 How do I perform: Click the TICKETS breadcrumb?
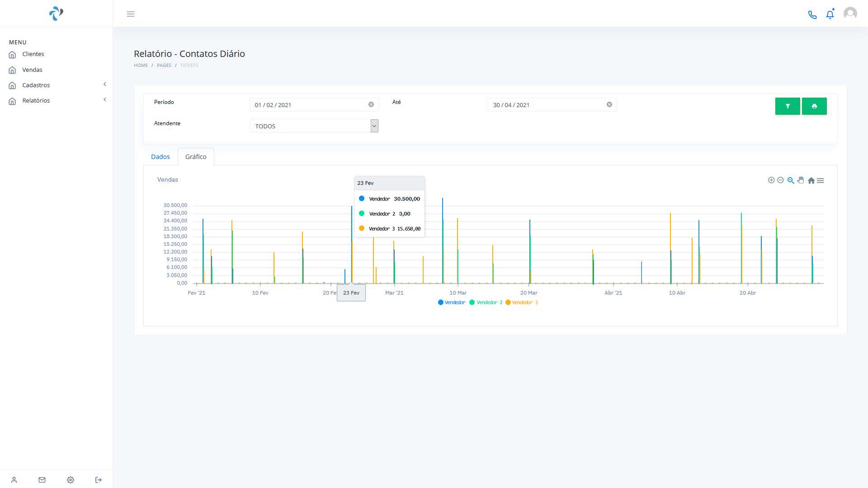point(189,66)
